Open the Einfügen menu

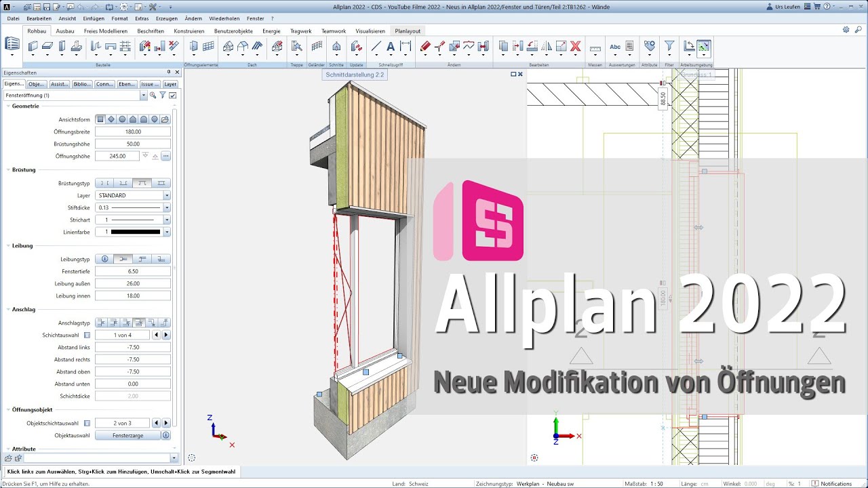(94, 18)
